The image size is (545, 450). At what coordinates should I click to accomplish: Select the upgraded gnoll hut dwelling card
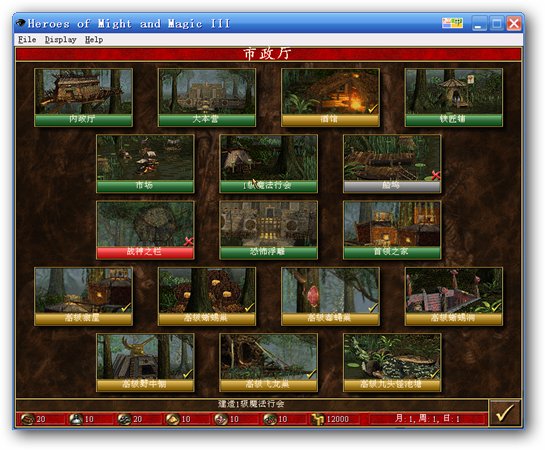[83, 296]
